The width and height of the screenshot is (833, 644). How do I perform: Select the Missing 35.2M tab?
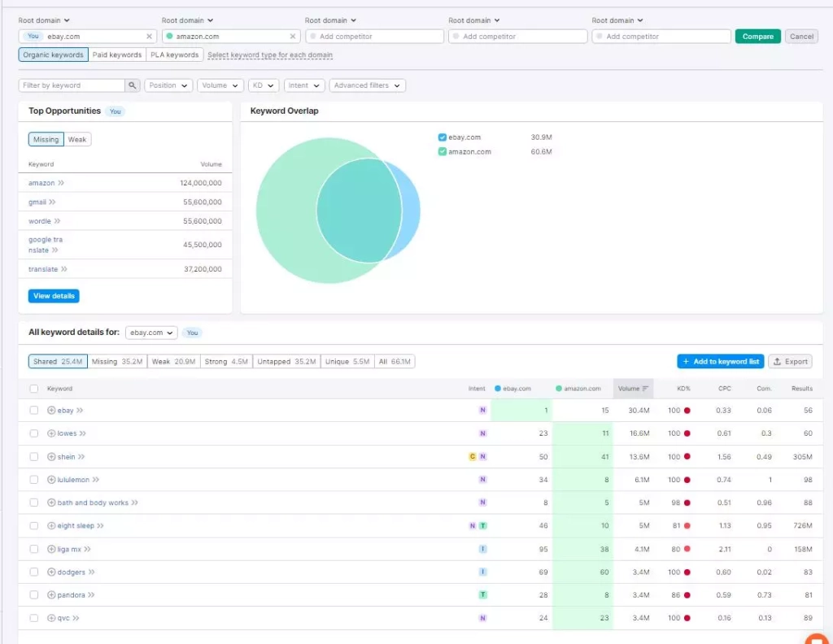[117, 362]
